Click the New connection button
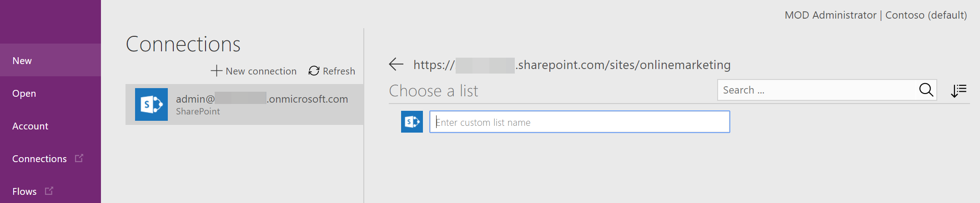 pyautogui.click(x=254, y=71)
